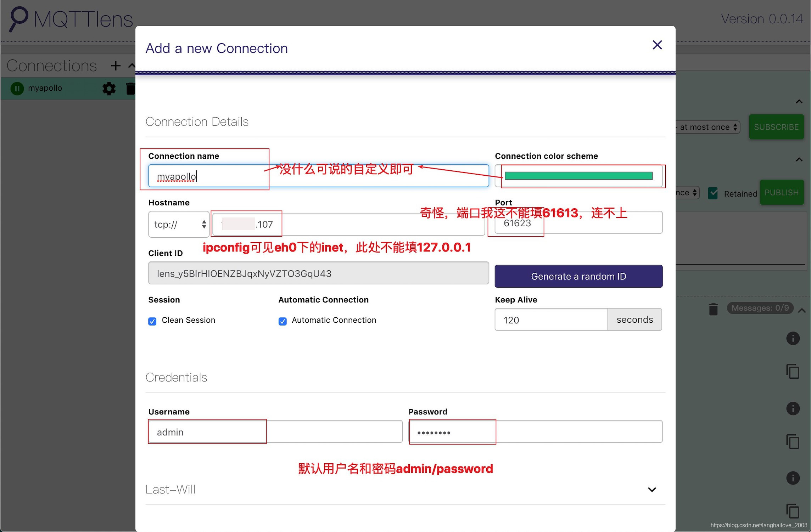Copy the first message
811x532 pixels.
(793, 372)
